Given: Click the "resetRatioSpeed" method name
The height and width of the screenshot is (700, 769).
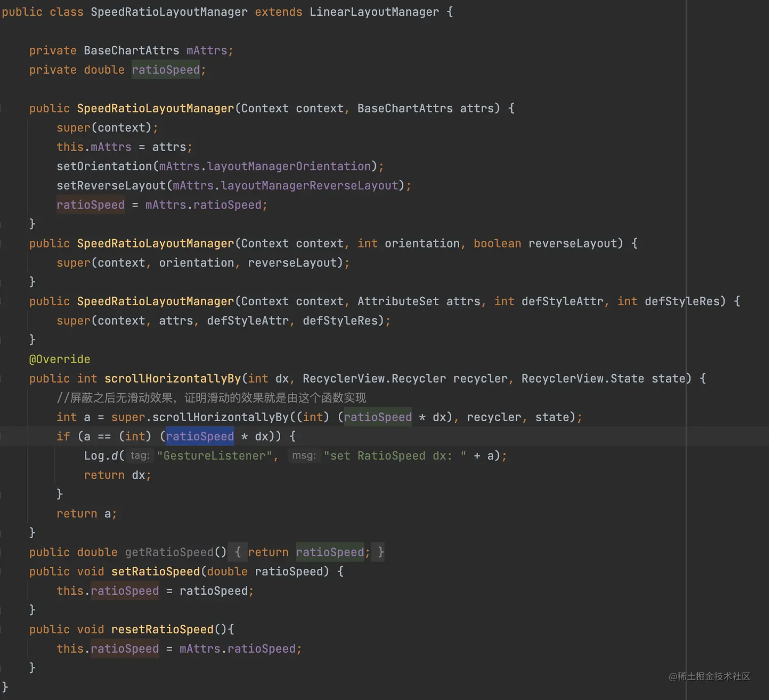Looking at the screenshot, I should (162, 630).
